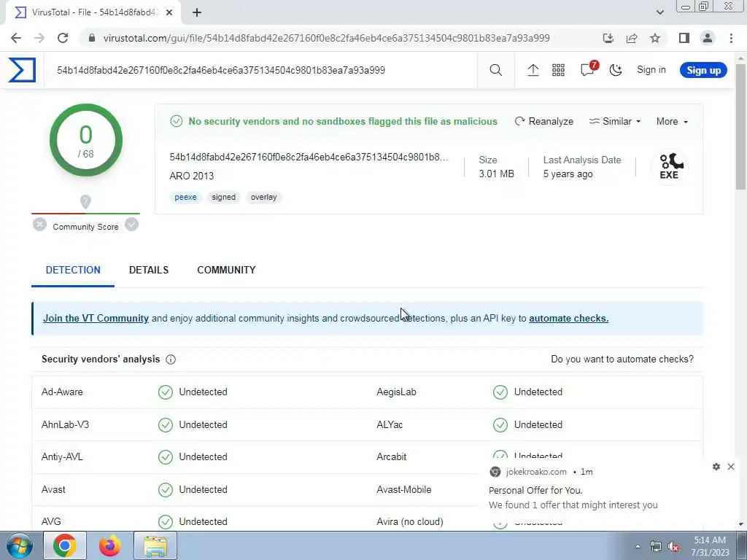This screenshot has width=747, height=560.
Task: Open Firefox from the taskbar
Action: [110, 545]
